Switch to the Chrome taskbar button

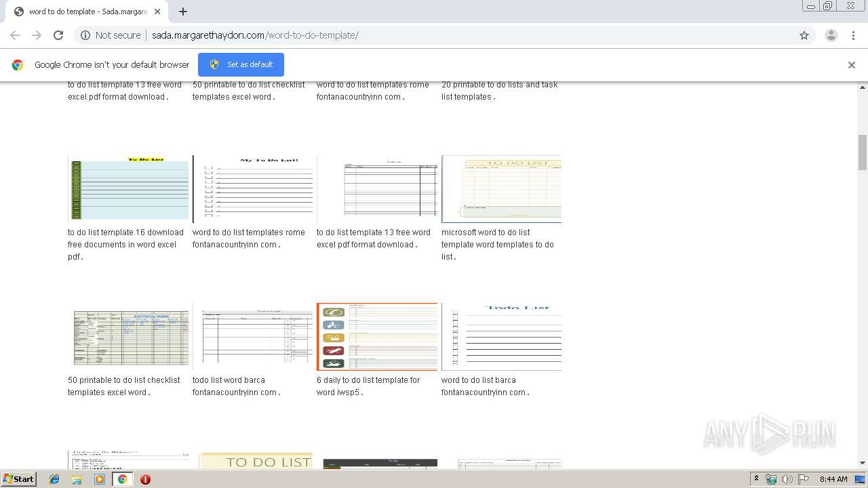122,479
